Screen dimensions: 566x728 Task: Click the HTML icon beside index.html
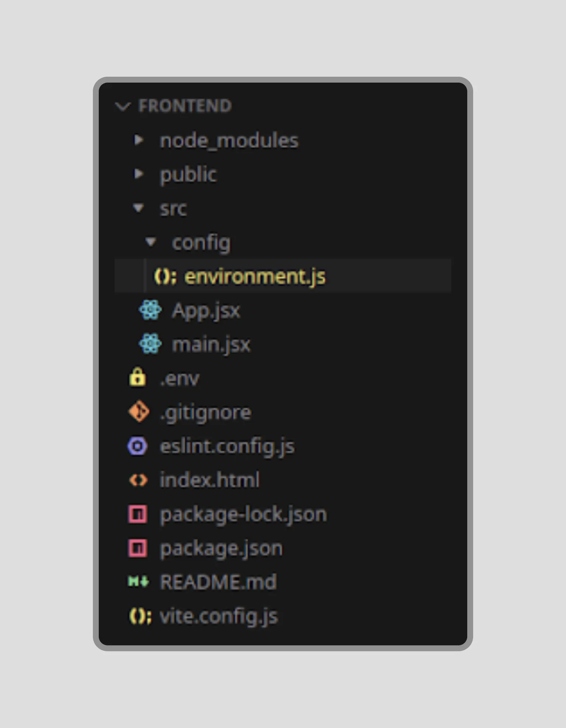click(138, 479)
